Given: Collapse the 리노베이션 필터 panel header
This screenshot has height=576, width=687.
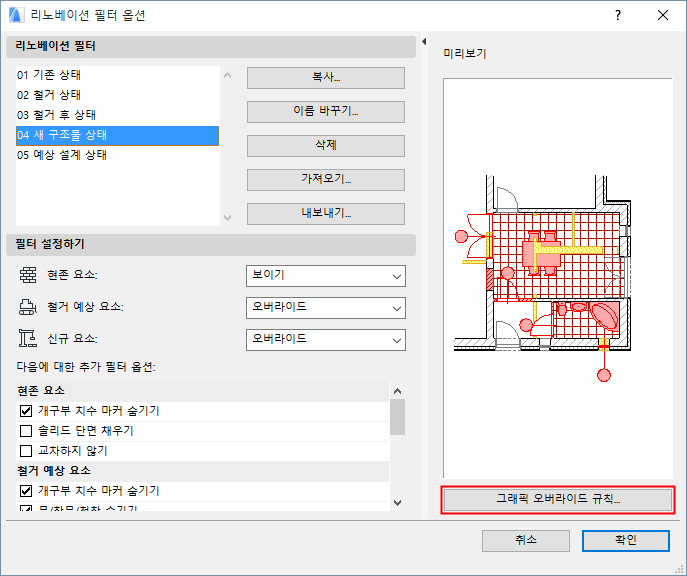Looking at the screenshot, I should point(211,46).
